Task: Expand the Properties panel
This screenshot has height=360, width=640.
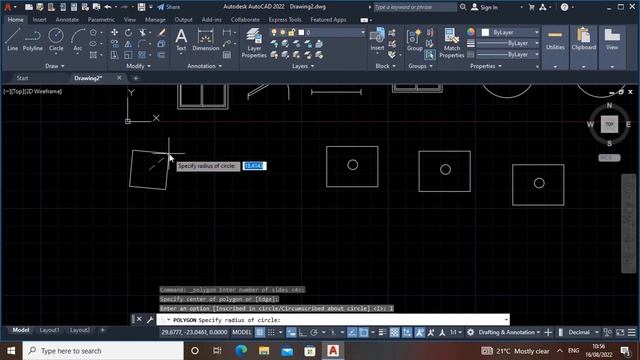Action: coord(486,66)
